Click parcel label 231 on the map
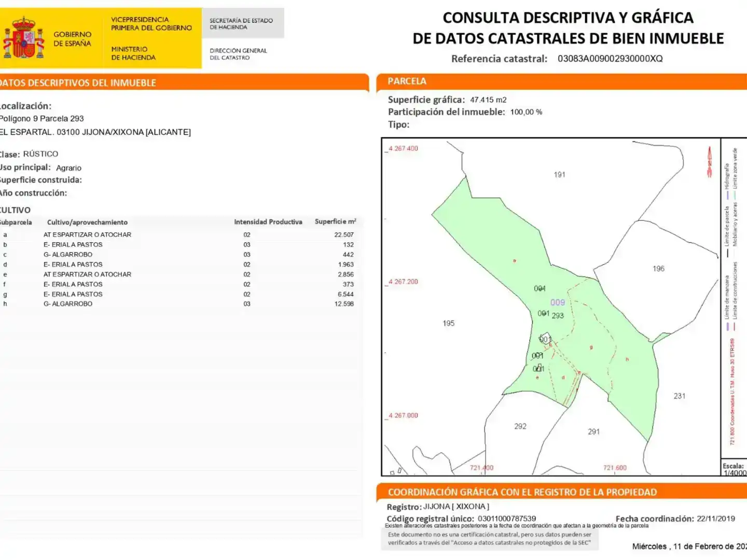 tap(680, 396)
